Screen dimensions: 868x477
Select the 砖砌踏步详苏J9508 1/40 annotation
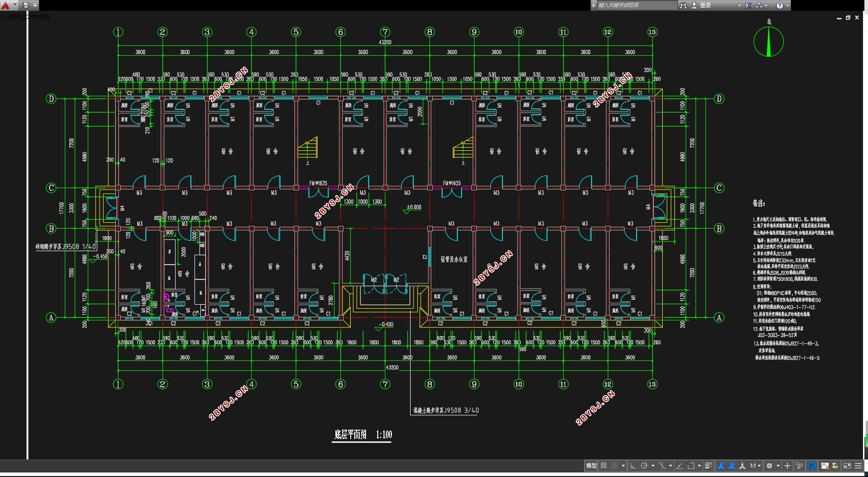click(x=66, y=247)
